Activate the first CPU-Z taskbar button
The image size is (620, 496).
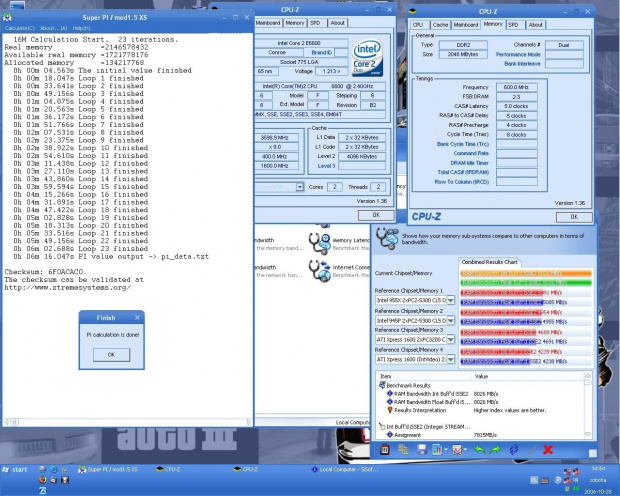point(168,469)
